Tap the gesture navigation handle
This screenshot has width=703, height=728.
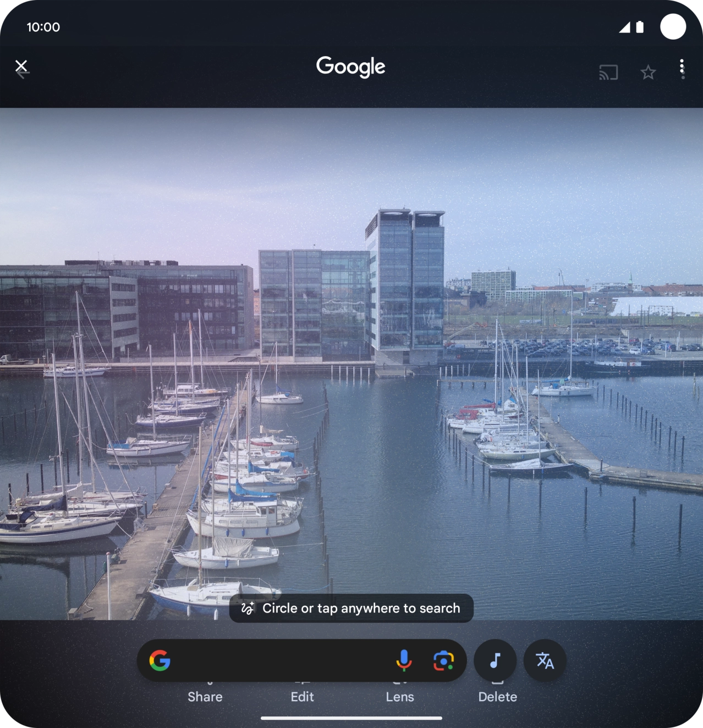pos(351,716)
